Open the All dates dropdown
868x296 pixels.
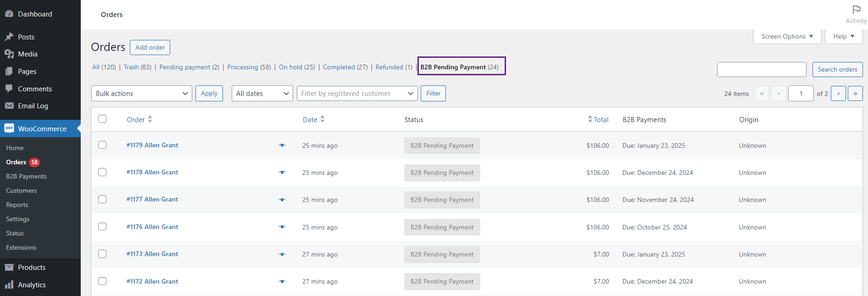[262, 93]
